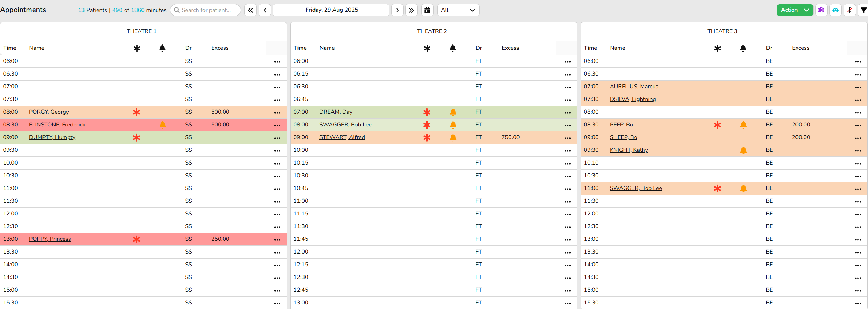Open the three-dot menu for STEWART, Alfred
The height and width of the screenshot is (309, 868).
tap(567, 138)
